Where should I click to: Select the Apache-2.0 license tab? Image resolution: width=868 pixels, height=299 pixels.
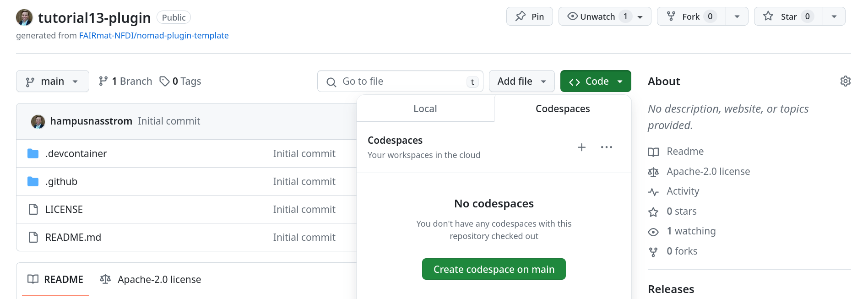(151, 279)
